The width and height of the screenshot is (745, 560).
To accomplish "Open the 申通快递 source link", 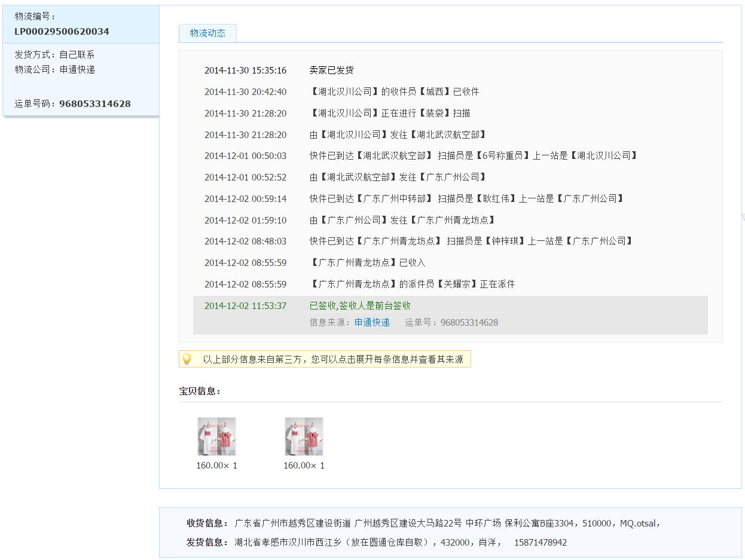I will click(371, 322).
